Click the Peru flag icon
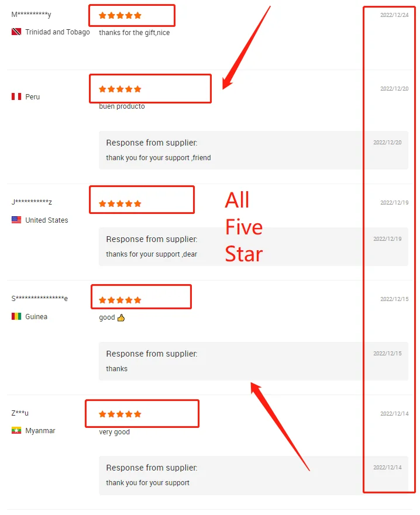Screen dimensions: 420x515 click(x=16, y=96)
